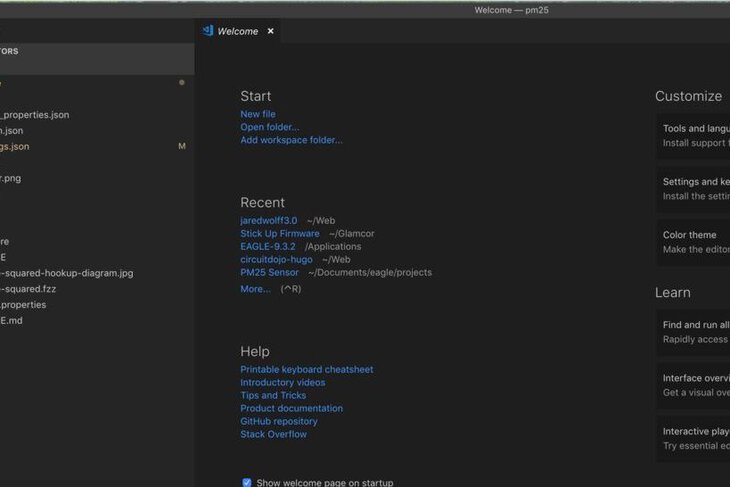Viewport: 730px width, 487px height.
Task: Open Color theme customize card
Action: pyautogui.click(x=693, y=242)
